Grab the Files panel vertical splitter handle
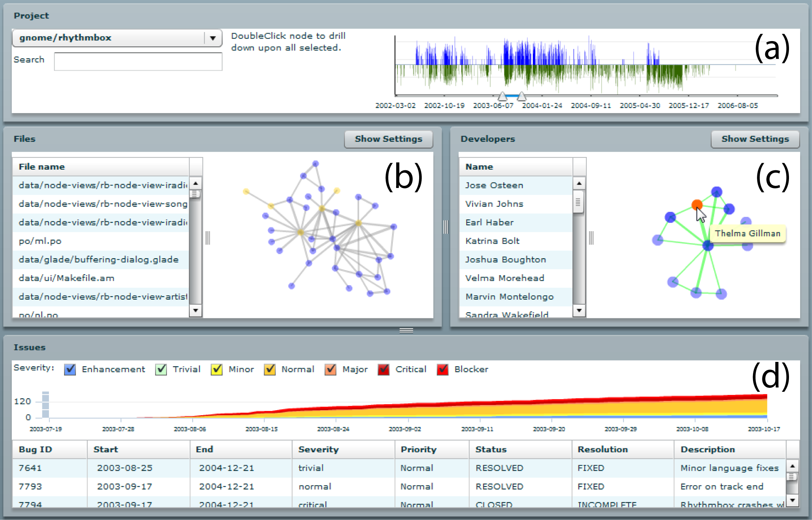The image size is (812, 520). click(208, 238)
